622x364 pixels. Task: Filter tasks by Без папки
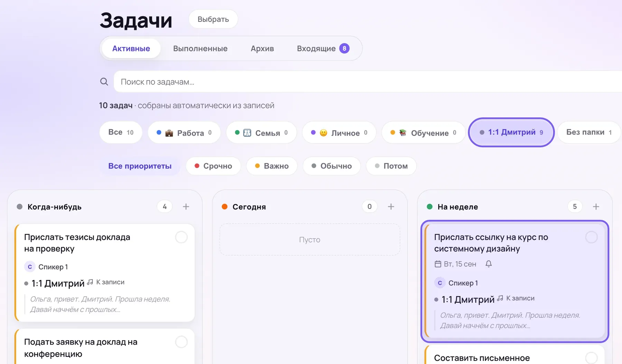pos(589,132)
